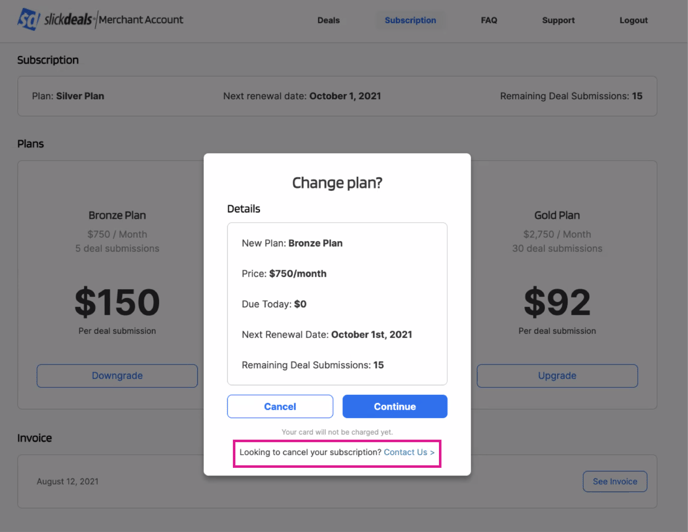
Task: Click the Upgrade button under Gold Plan
Action: point(557,376)
